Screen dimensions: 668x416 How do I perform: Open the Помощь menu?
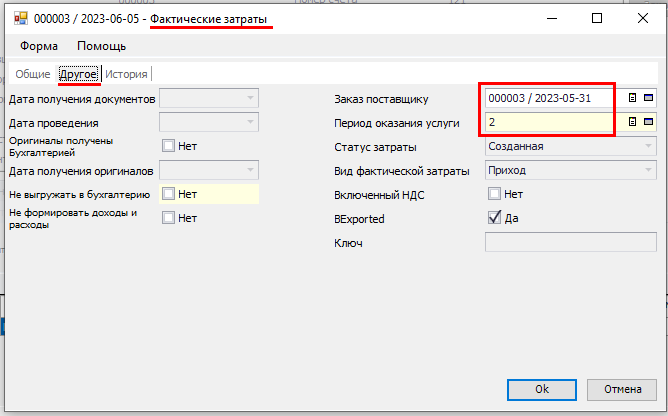101,46
